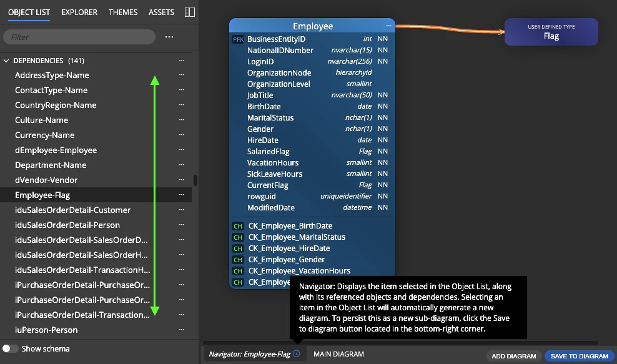
Task: Open the THEMES tab
Action: pos(123,12)
